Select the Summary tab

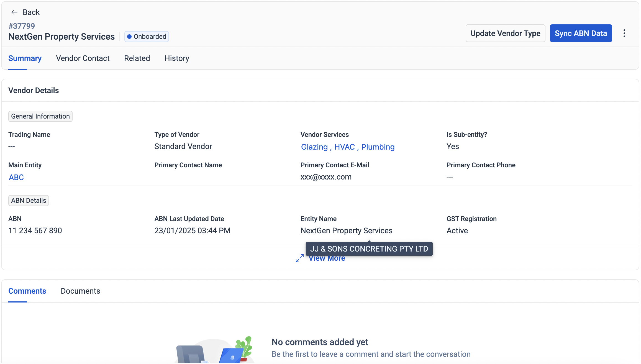point(25,58)
